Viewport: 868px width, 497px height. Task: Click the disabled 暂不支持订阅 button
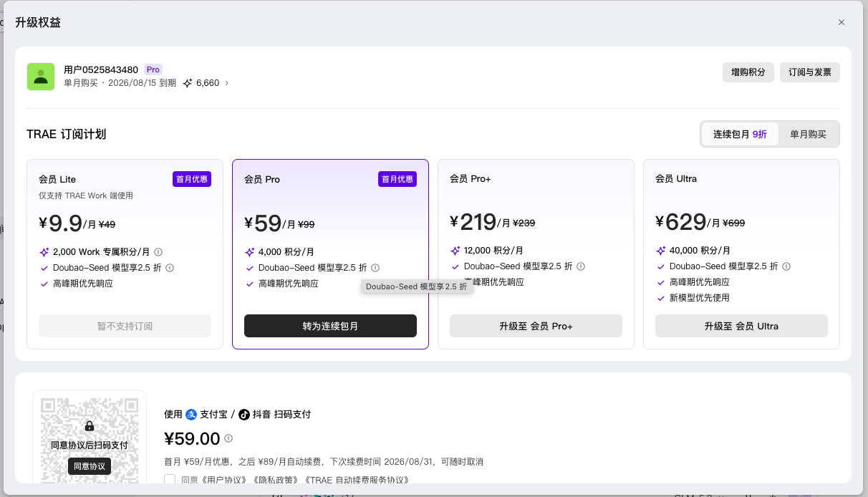(x=125, y=326)
